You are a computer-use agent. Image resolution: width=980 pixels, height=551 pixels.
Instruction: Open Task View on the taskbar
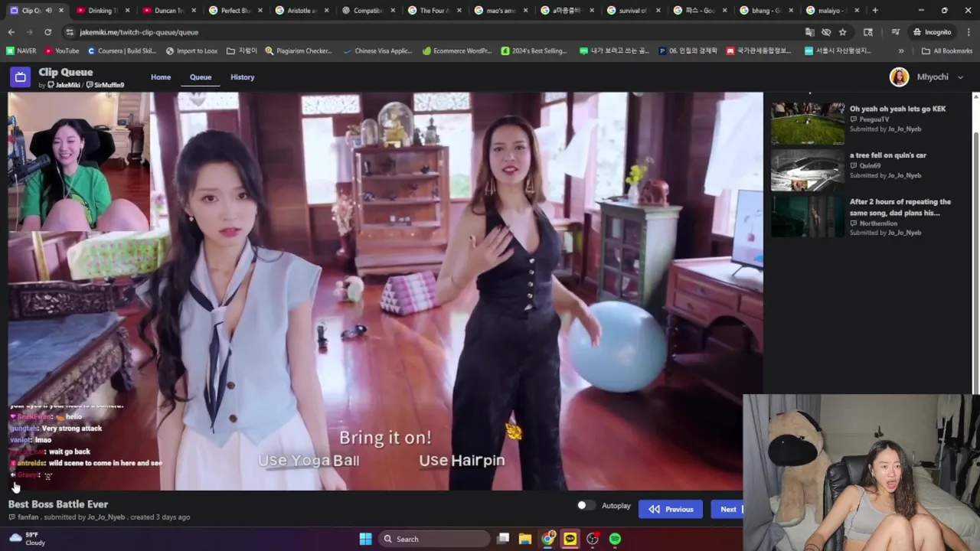503,539
